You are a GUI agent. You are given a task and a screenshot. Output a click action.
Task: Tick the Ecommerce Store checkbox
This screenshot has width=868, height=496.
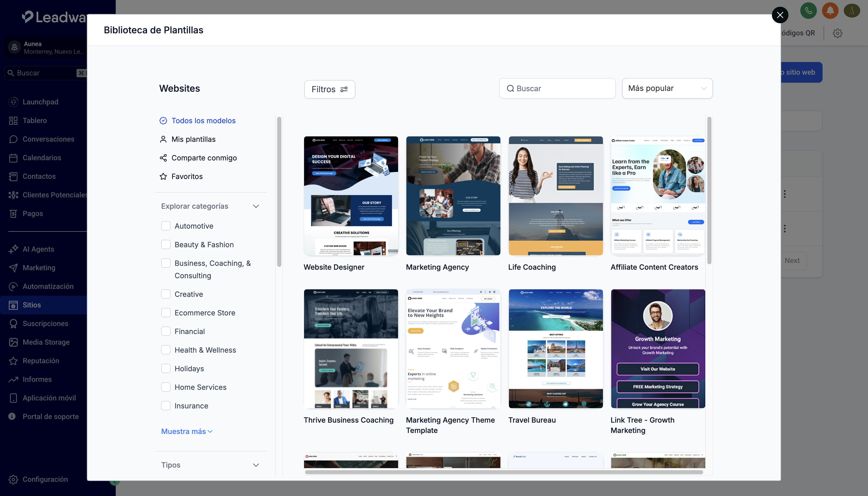[166, 313]
